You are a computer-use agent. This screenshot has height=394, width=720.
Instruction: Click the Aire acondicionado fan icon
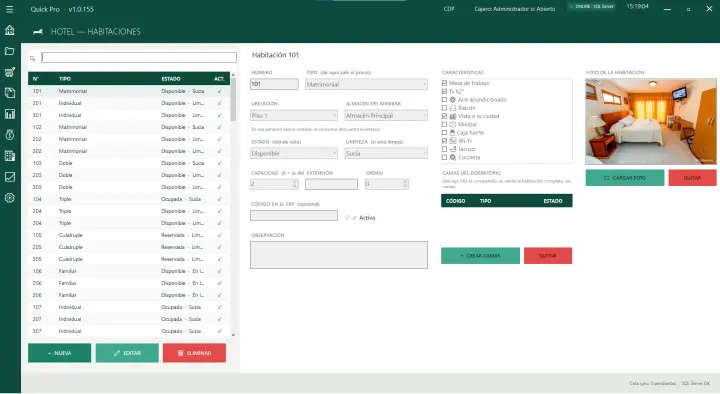click(453, 100)
